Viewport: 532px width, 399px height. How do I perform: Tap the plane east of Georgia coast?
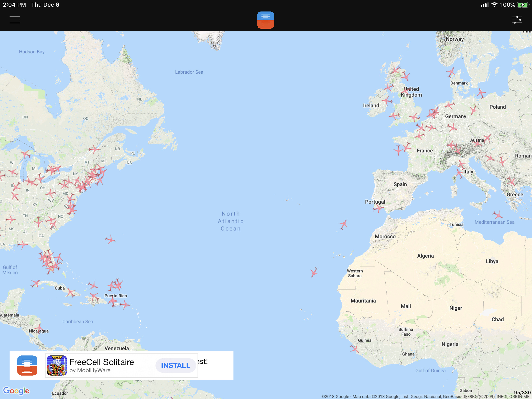point(110,239)
